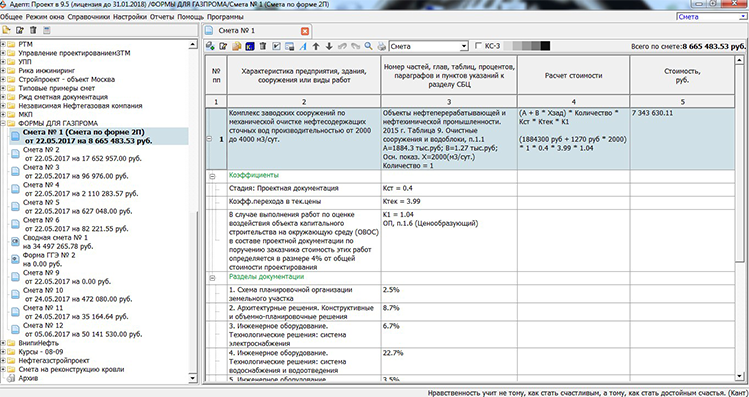Open the Отчеты menu
Viewport: 749px width, 397px height.
[x=162, y=17]
